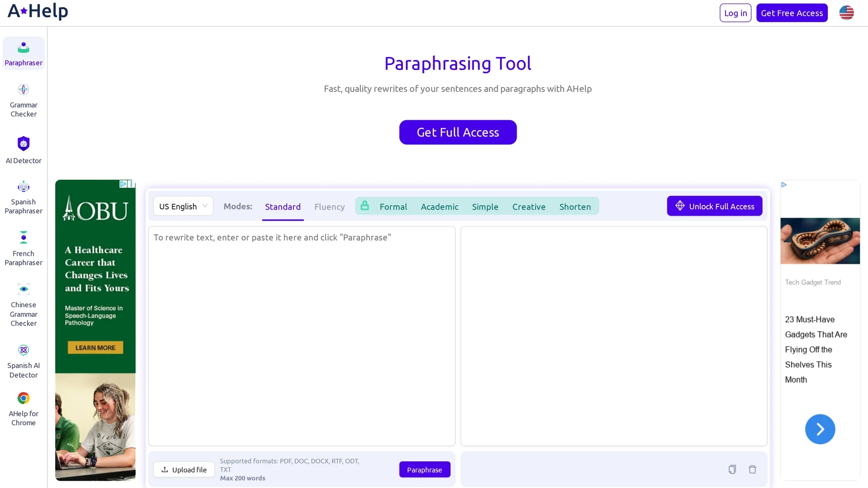
Task: Click the 23 Must-Have Gadgets ad headline
Action: point(816,349)
